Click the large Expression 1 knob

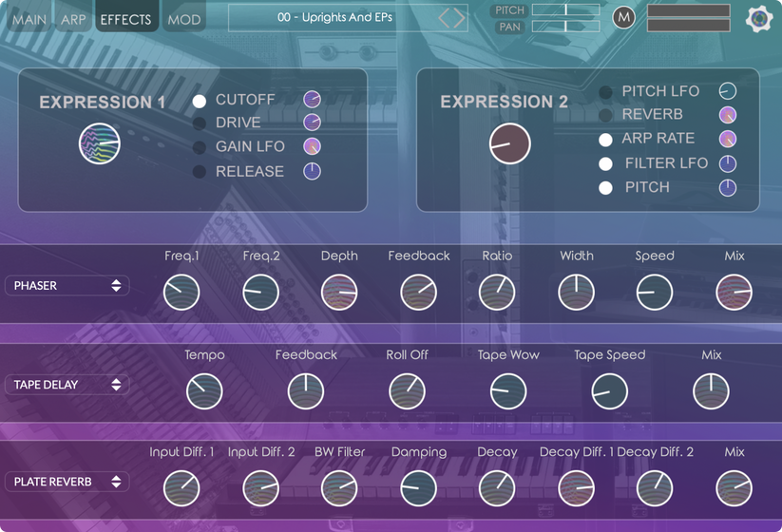pos(100,144)
